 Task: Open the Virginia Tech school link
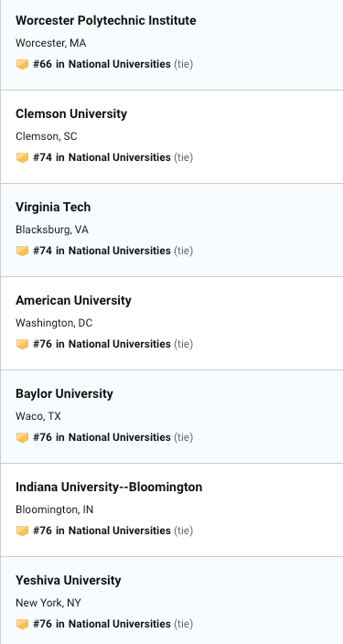(x=53, y=207)
